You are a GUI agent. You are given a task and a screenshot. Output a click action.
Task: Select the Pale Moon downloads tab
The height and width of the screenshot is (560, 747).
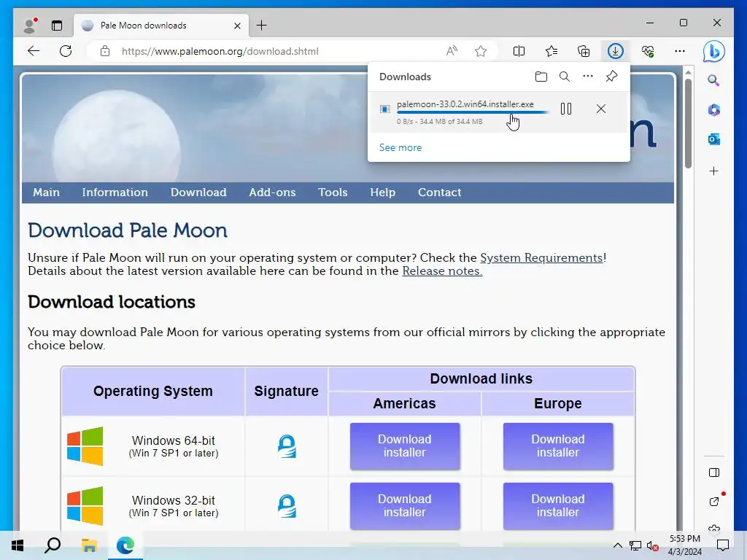[x=161, y=26]
